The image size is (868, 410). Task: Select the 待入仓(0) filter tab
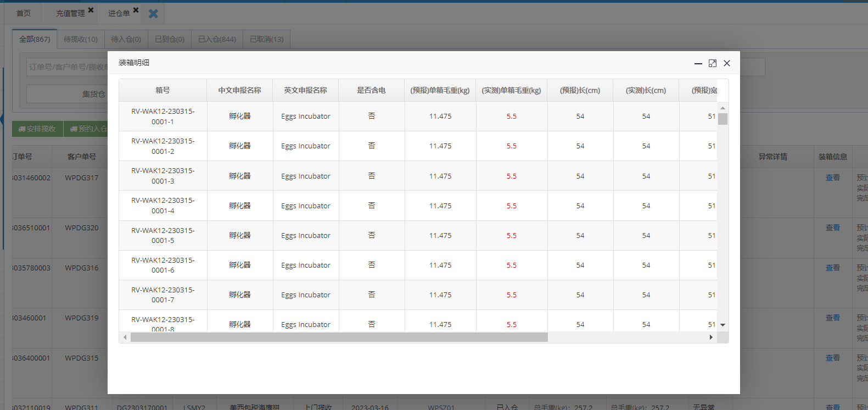point(126,39)
